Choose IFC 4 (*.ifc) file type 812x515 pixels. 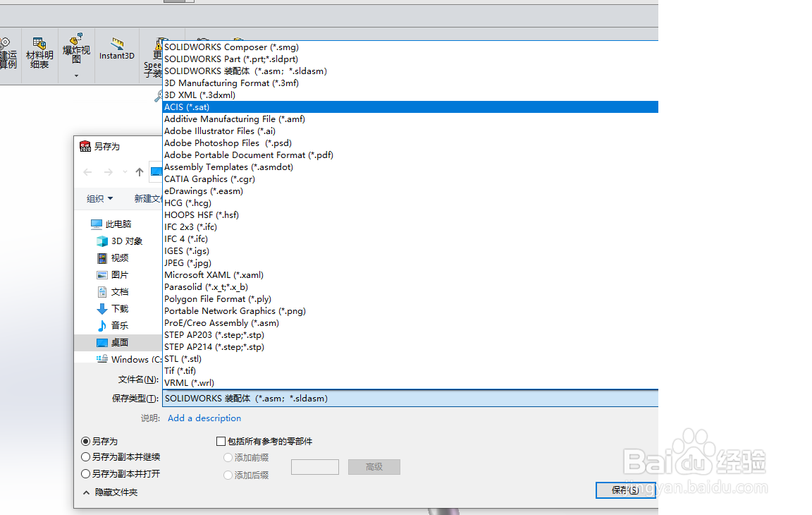(x=410, y=239)
